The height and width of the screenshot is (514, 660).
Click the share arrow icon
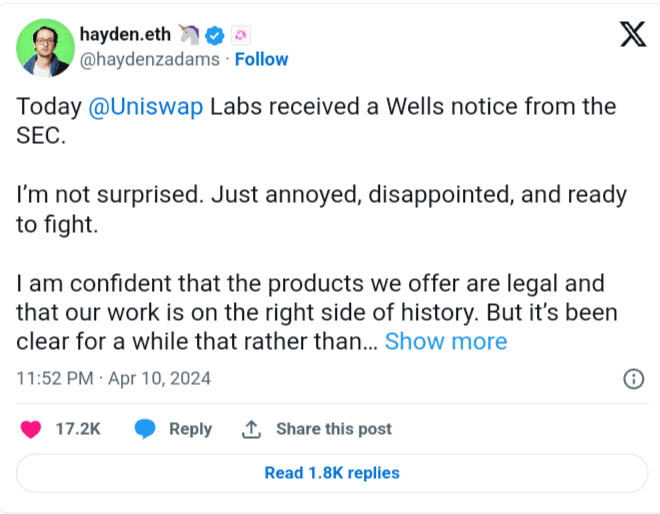[251, 429]
